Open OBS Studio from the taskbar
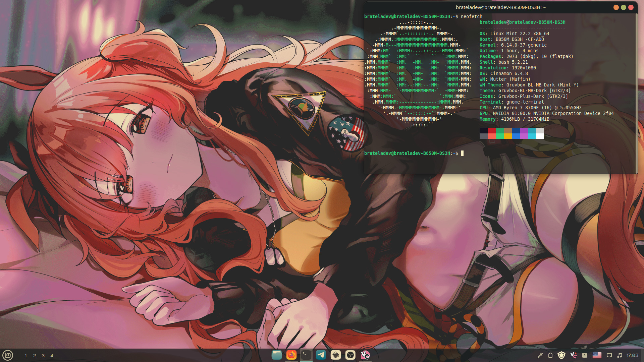The width and height of the screenshot is (644, 362). pos(350,355)
